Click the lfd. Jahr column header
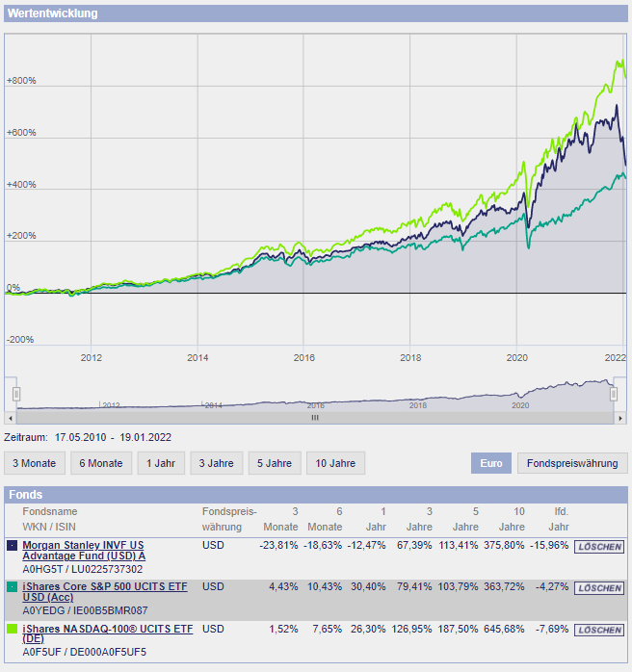 pos(559,519)
